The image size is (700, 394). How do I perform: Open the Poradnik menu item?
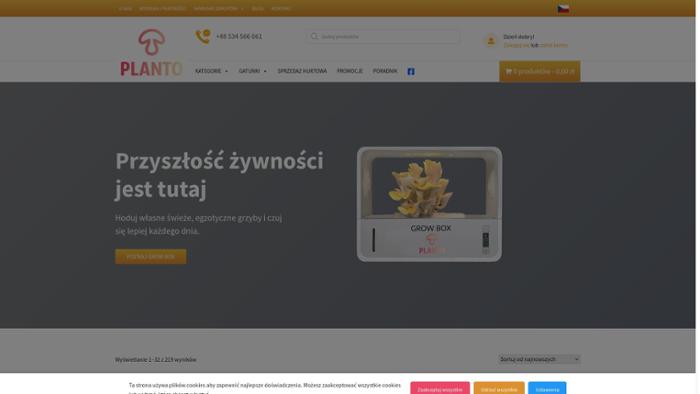pos(385,71)
